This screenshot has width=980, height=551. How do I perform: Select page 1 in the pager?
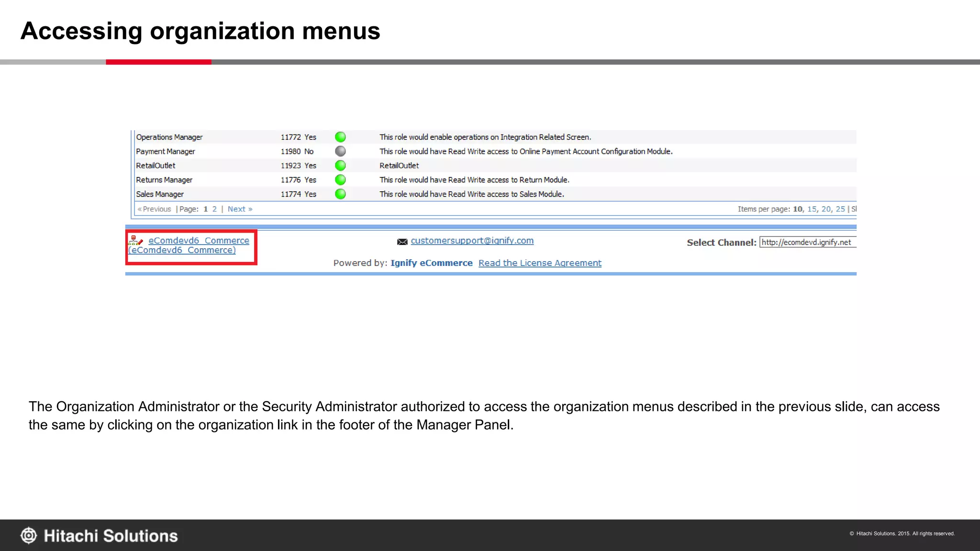click(206, 209)
